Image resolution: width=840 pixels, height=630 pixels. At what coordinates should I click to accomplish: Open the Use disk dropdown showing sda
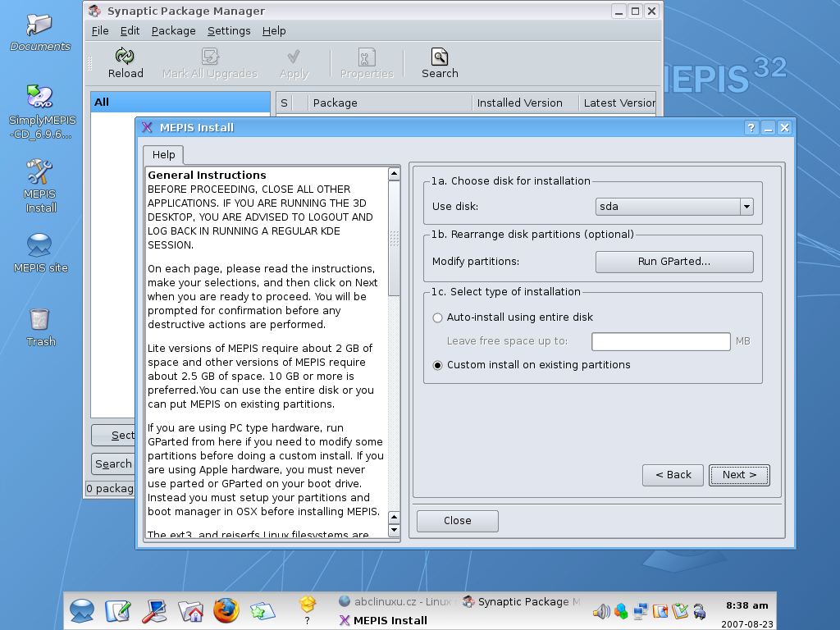[673, 207]
